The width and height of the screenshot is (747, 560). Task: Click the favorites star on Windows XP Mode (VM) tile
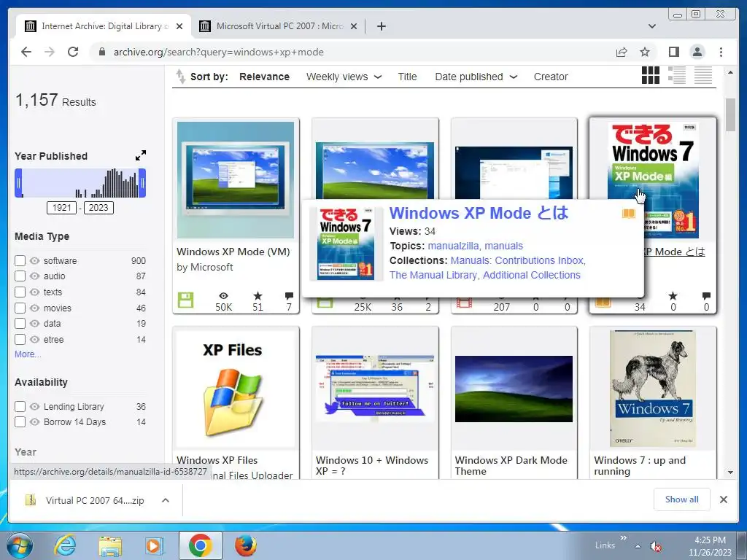(258, 296)
